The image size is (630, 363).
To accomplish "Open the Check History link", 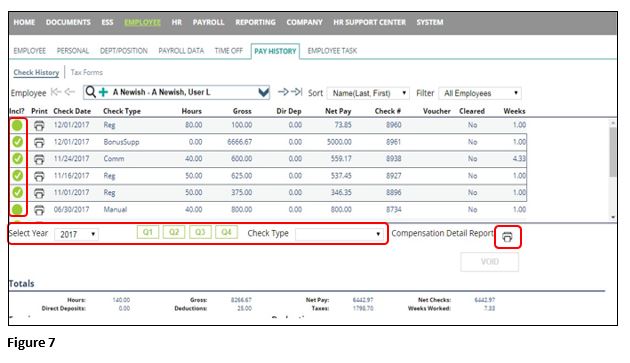I will (x=36, y=73).
